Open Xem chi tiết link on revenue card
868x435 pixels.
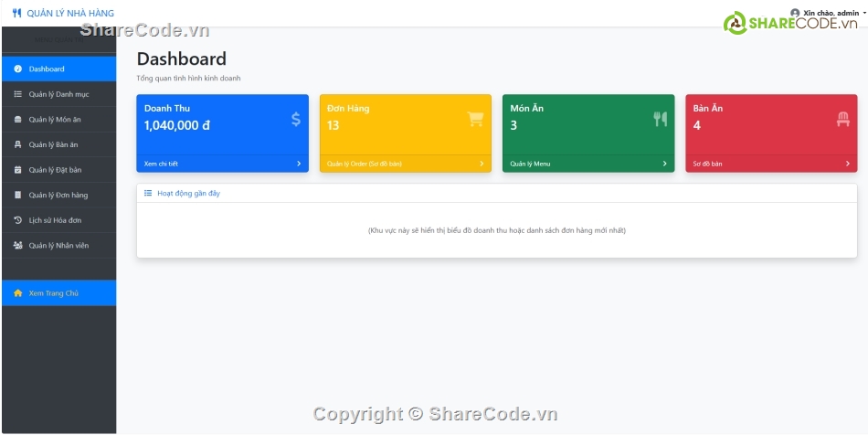(161, 164)
